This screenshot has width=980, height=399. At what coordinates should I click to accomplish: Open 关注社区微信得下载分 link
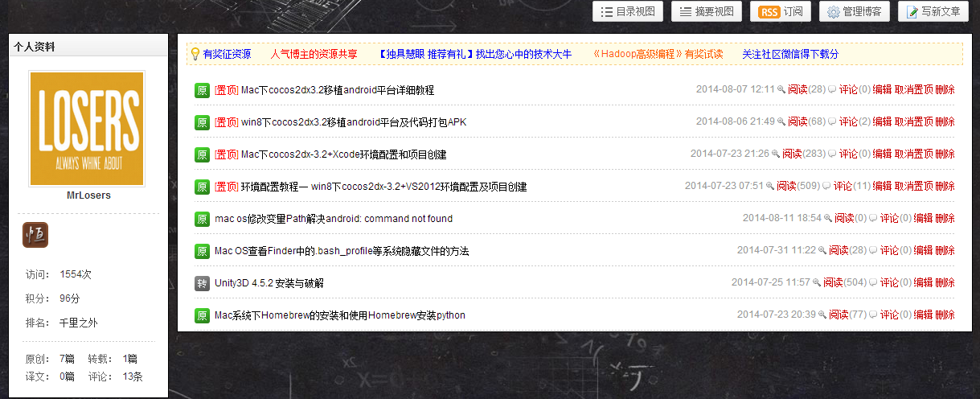pos(790,54)
